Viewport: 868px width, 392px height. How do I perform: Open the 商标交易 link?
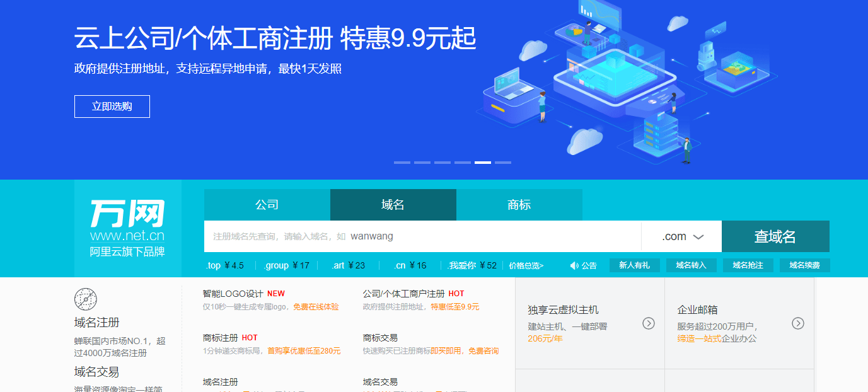[x=380, y=338]
